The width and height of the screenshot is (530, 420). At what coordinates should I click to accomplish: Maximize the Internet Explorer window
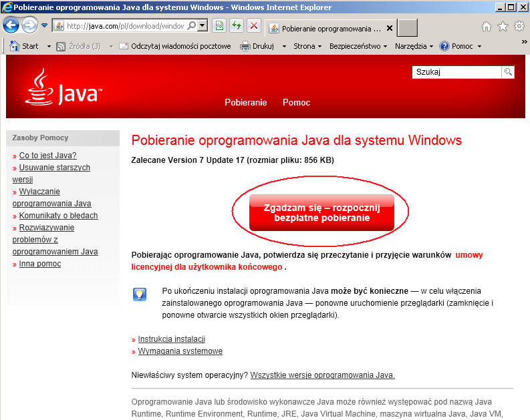(511, 7)
